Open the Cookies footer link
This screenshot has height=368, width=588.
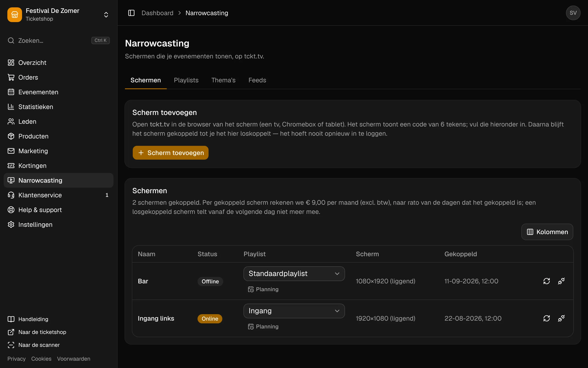(41, 359)
